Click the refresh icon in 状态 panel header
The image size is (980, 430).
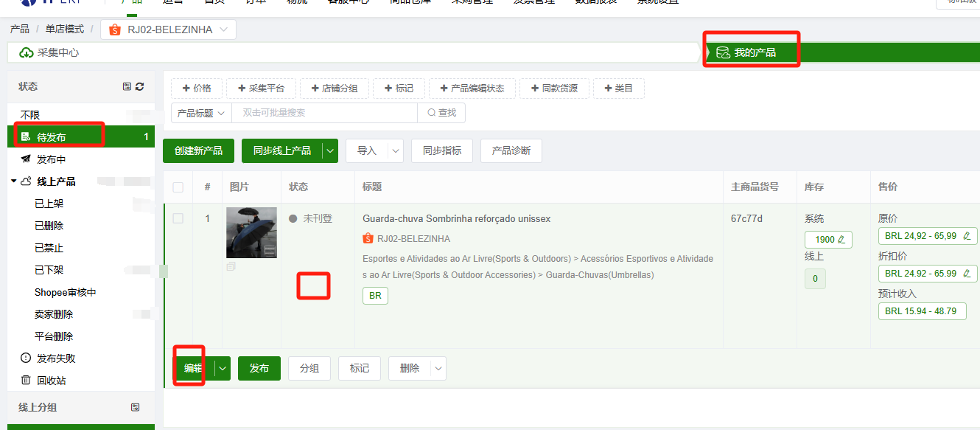pyautogui.click(x=140, y=86)
